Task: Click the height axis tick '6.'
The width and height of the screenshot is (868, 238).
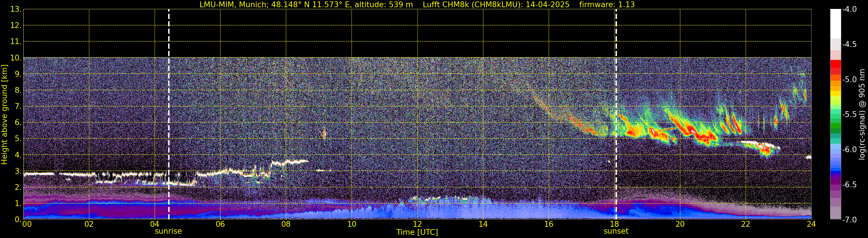Action: [18, 122]
